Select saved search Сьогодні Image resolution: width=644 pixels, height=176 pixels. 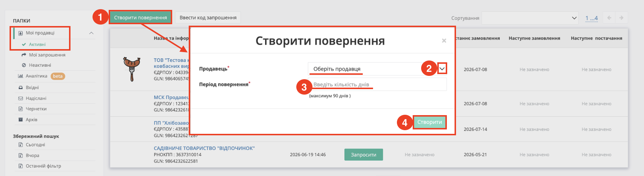[35, 145]
